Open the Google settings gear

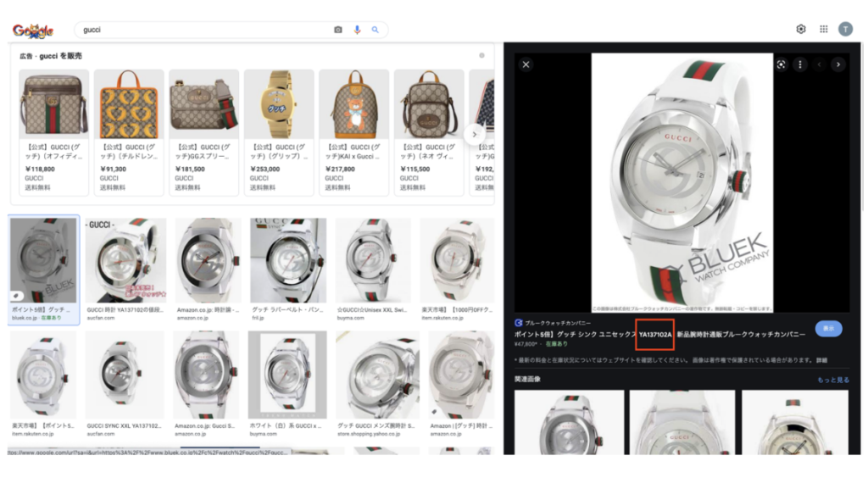[x=801, y=29]
